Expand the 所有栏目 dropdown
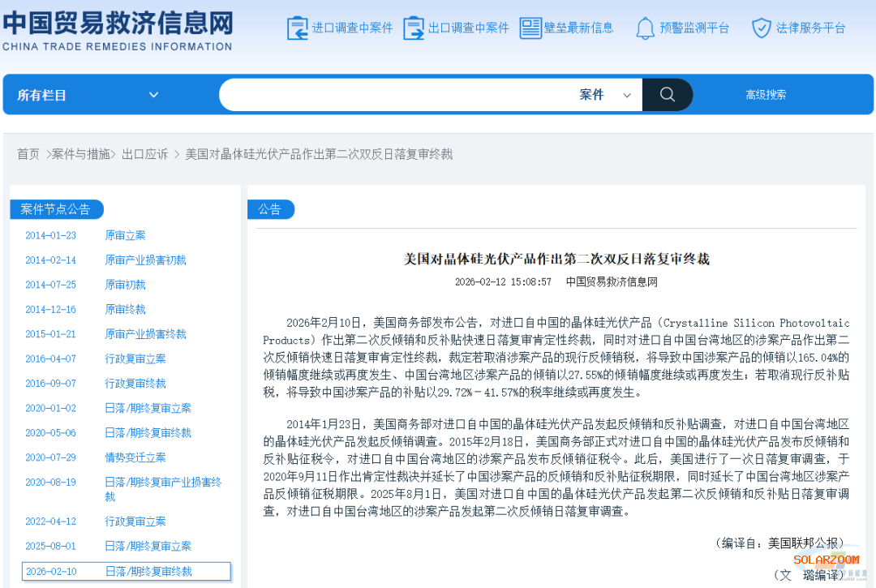876x588 pixels. 88,95
